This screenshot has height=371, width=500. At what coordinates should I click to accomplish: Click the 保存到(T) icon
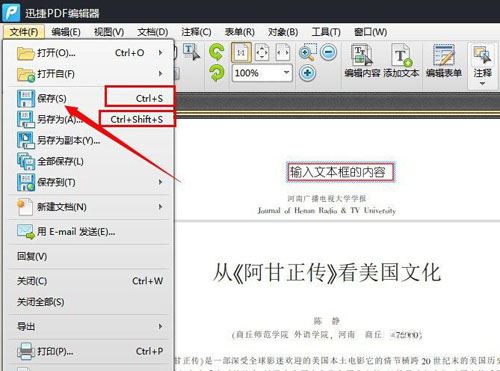(x=26, y=182)
